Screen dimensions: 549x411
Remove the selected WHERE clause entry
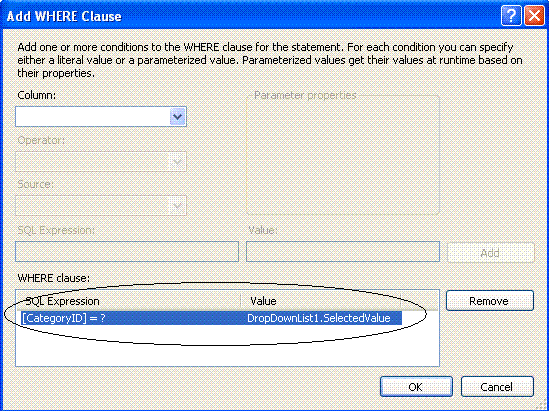click(490, 301)
